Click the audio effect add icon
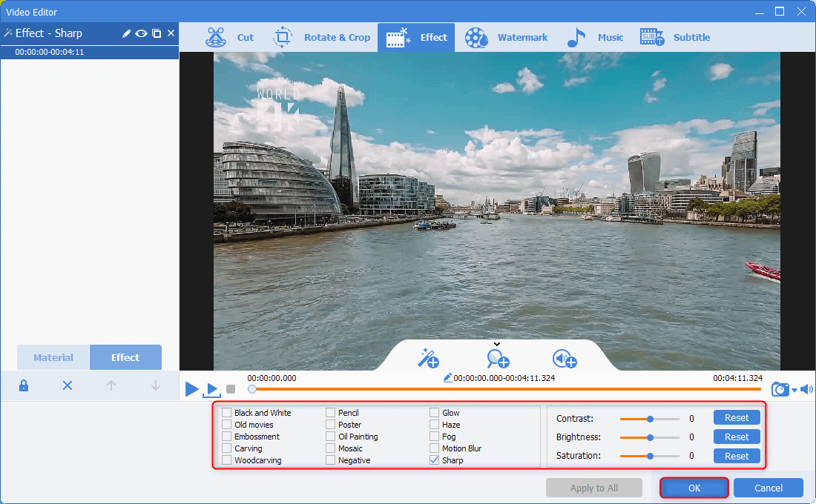The height and width of the screenshot is (504, 816). pos(565,359)
